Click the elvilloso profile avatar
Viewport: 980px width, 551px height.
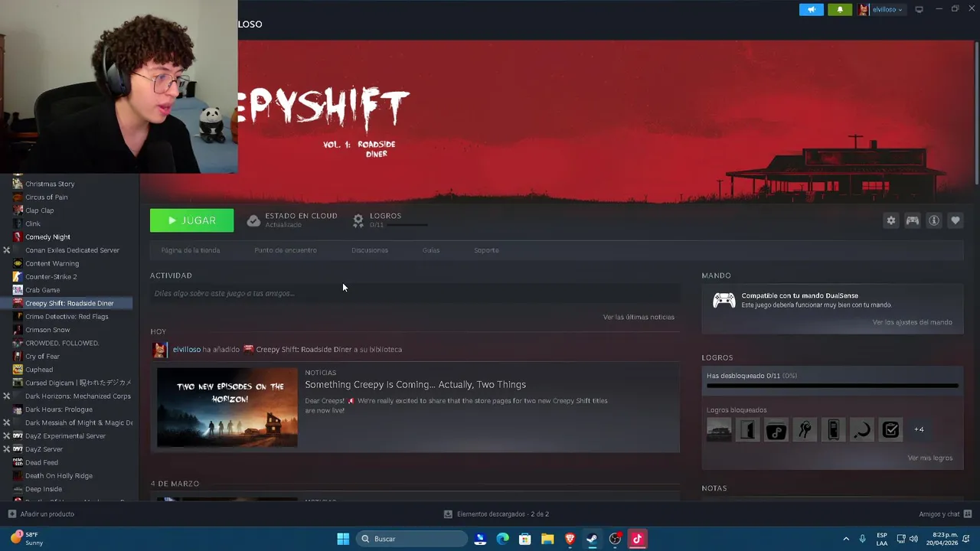pyautogui.click(x=864, y=9)
